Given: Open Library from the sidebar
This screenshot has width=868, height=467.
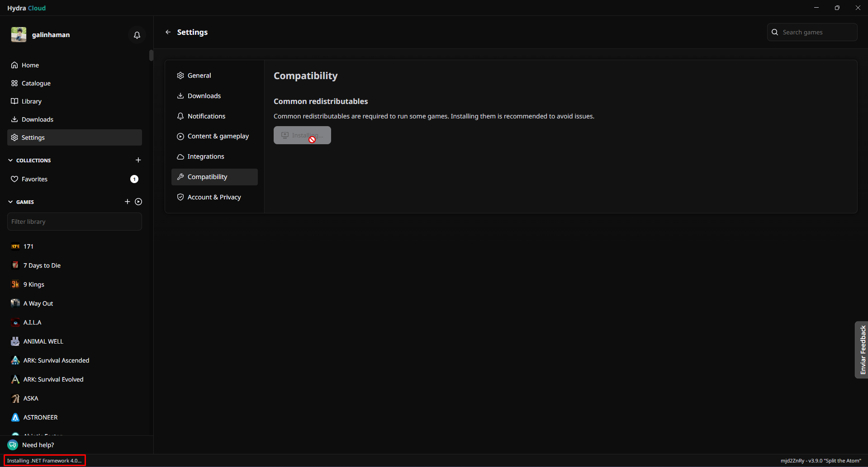Looking at the screenshot, I should (x=31, y=101).
